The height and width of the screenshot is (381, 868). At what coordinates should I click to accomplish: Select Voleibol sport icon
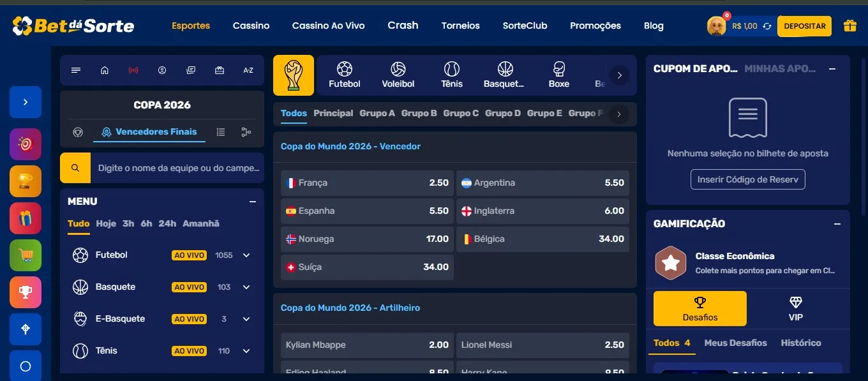[398, 75]
